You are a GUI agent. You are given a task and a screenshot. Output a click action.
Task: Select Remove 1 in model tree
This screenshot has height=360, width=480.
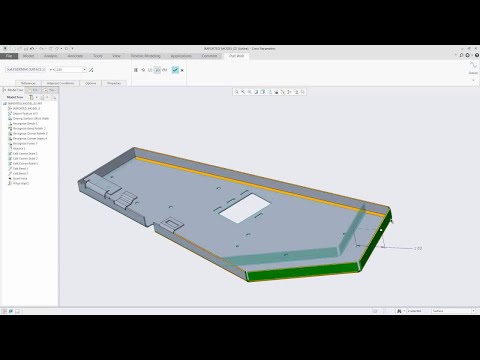pyautogui.click(x=19, y=148)
